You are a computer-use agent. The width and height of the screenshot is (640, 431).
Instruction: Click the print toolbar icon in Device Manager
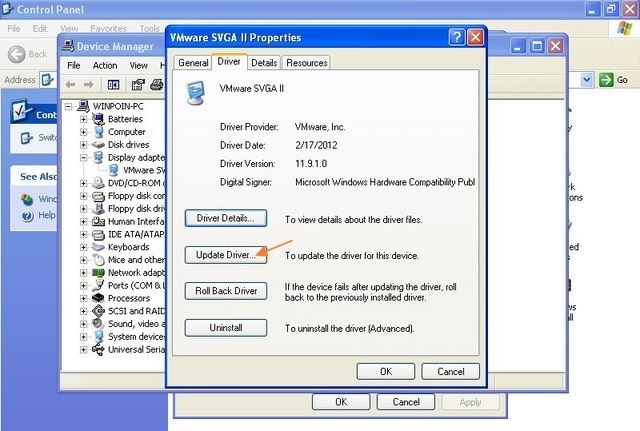[157, 84]
